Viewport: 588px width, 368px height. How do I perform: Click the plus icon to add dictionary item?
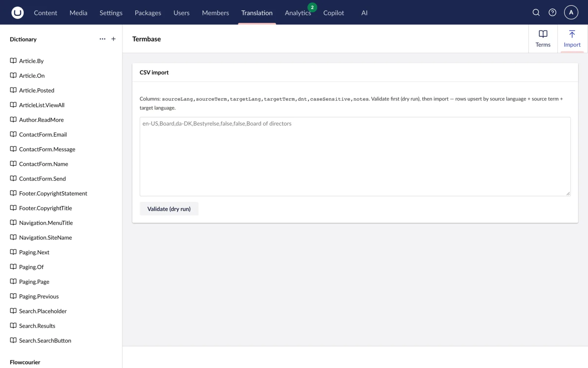tap(114, 39)
